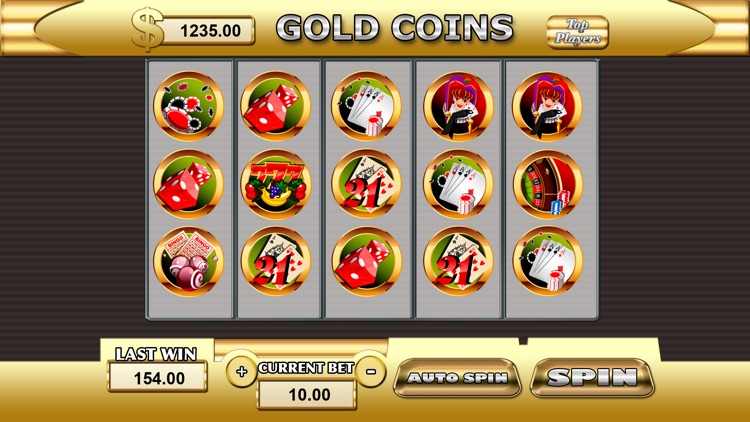The image size is (750, 422).
Task: Increase current bet with plus button
Action: click(242, 371)
